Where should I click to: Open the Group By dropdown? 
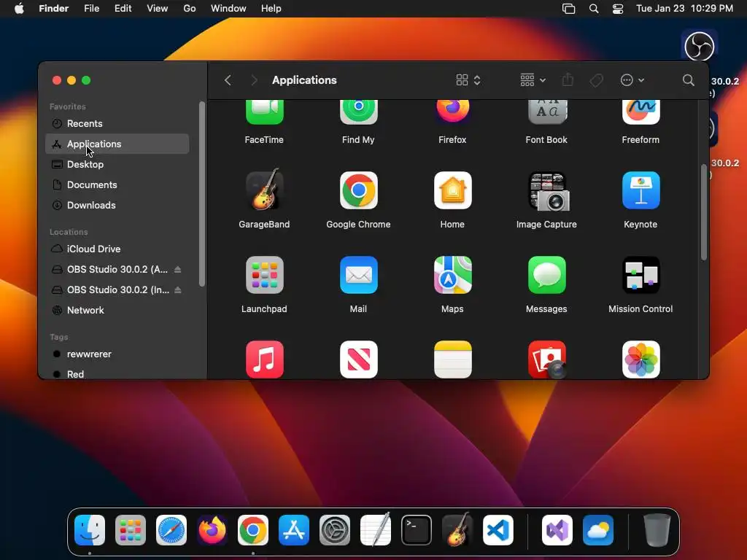tap(533, 80)
